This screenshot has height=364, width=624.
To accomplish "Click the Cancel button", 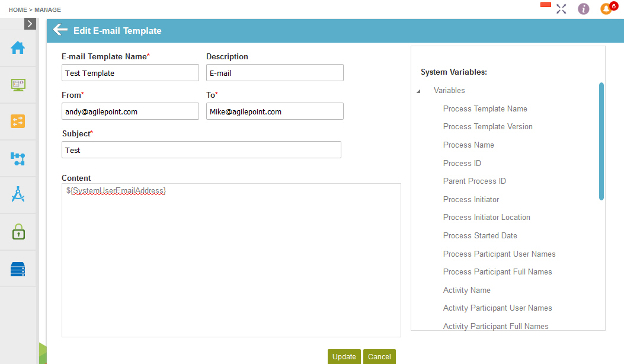I will coord(379,356).
